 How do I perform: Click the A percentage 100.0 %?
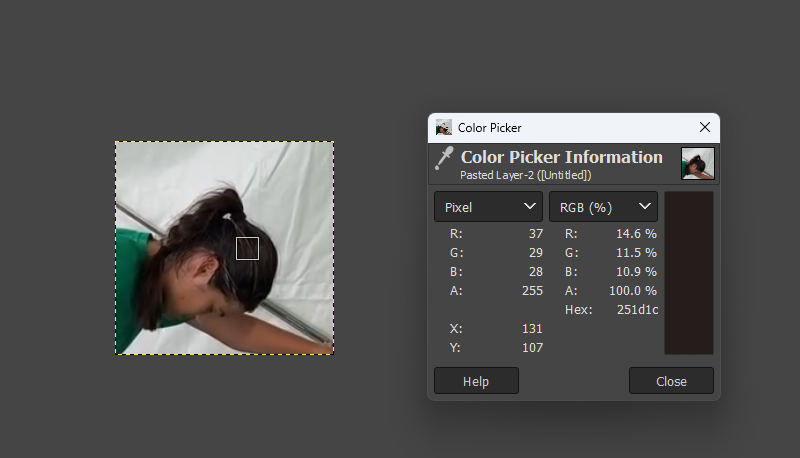pos(633,291)
